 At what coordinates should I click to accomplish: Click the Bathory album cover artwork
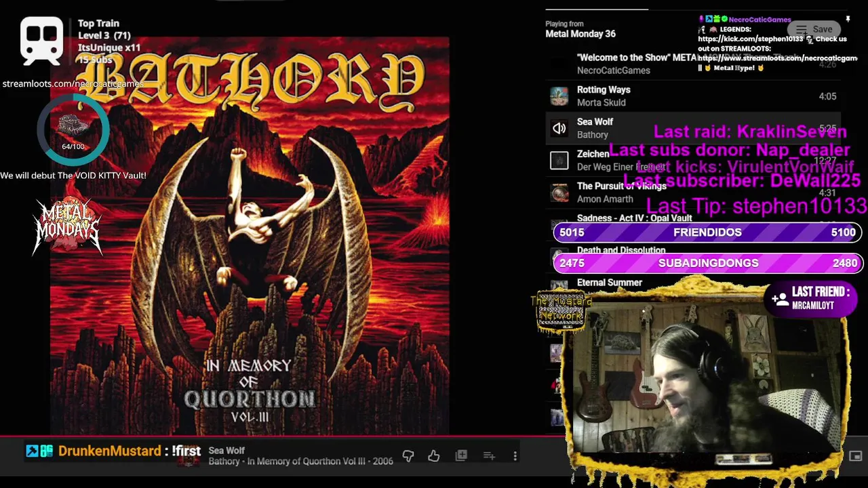point(250,235)
